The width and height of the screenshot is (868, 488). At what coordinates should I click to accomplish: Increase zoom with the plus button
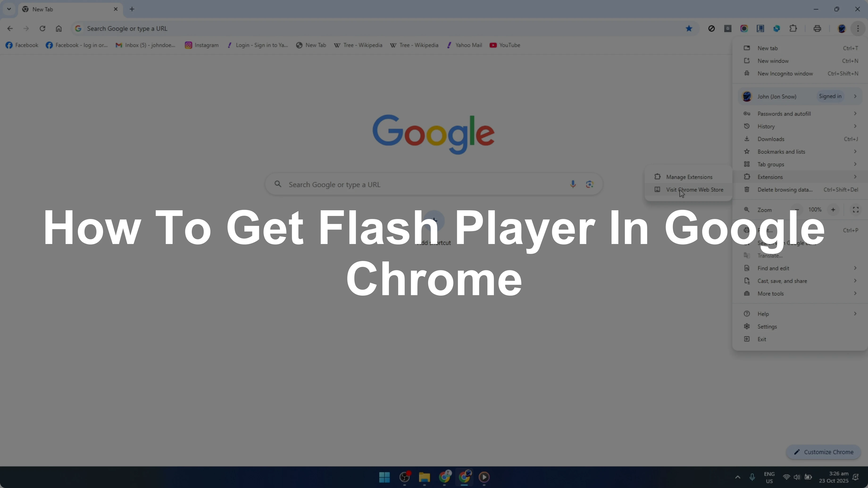pyautogui.click(x=833, y=210)
